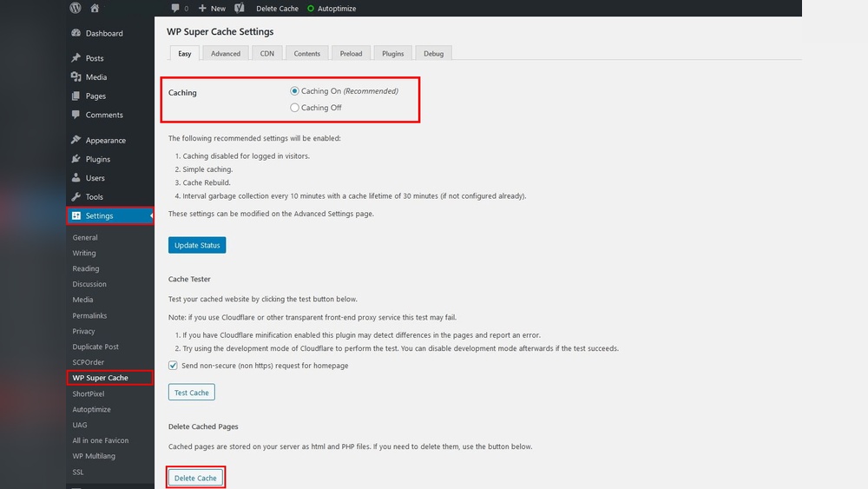This screenshot has height=489, width=868.
Task: Open Pages in the sidebar
Action: click(x=95, y=96)
